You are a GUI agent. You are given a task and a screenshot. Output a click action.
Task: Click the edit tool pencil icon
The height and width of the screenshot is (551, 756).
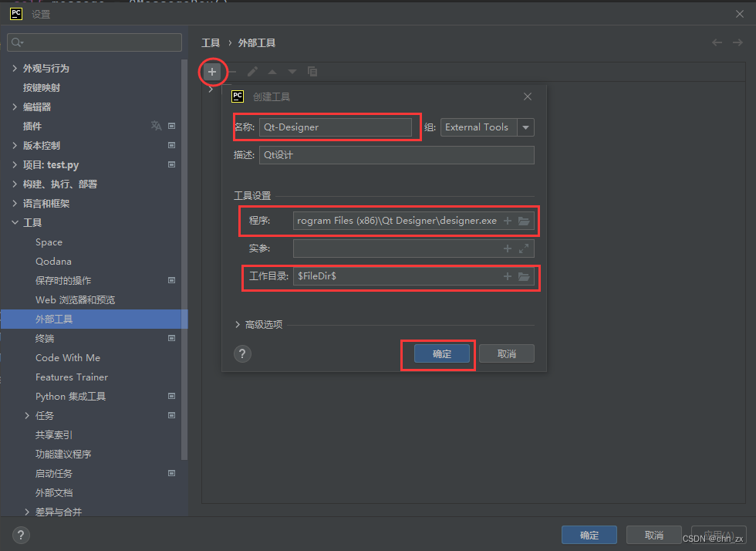tap(252, 72)
